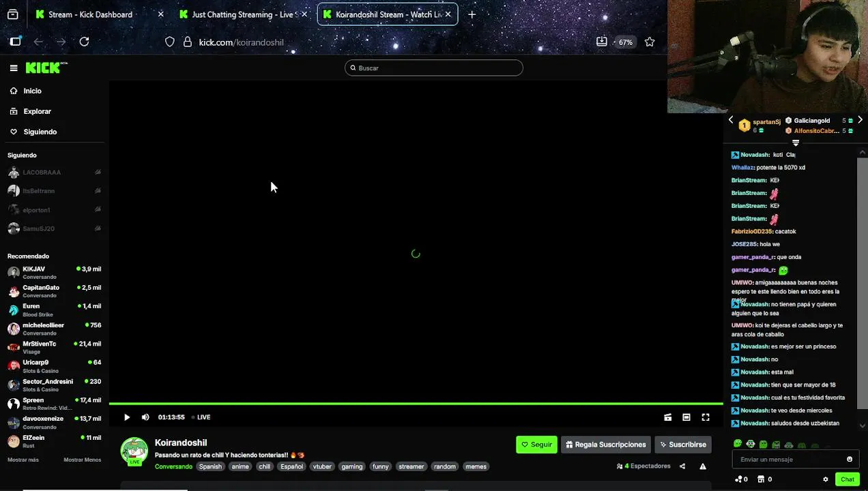Open Koirandoshil's channel avatar
The height and width of the screenshot is (491, 868).
(134, 451)
